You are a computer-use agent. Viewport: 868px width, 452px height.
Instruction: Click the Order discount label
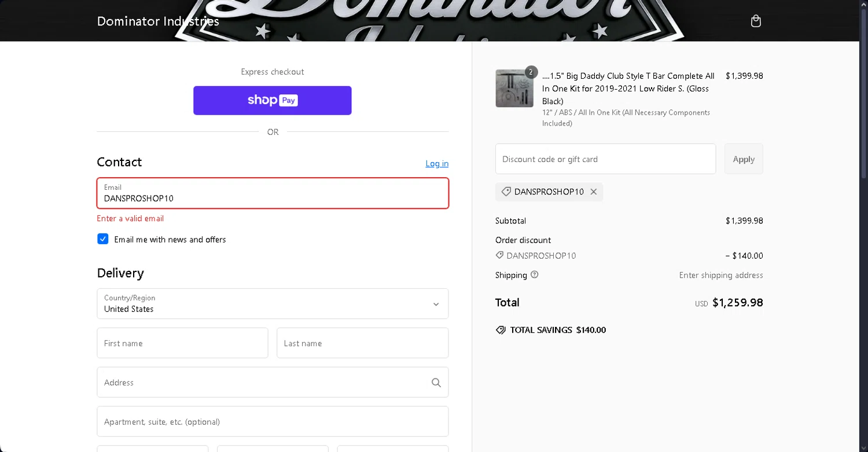[x=523, y=240]
